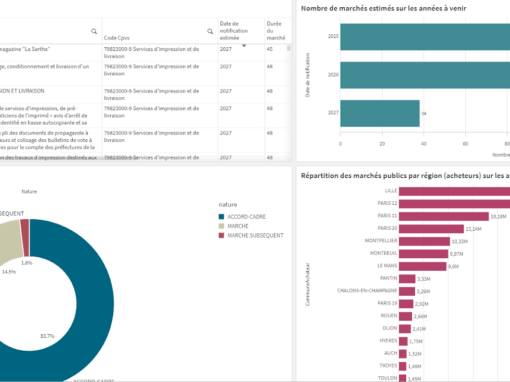Click the MARCHE legend color swatch
This screenshot has width=510, height=382.
[221, 226]
